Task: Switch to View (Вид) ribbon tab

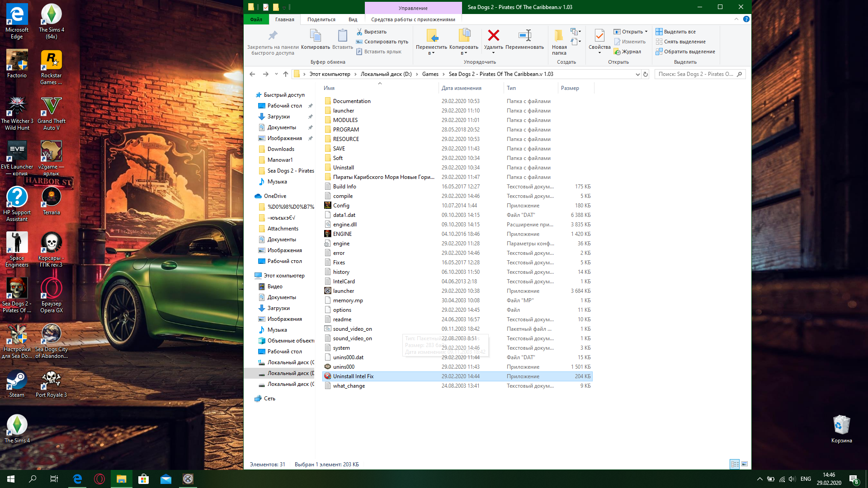Action: point(353,19)
